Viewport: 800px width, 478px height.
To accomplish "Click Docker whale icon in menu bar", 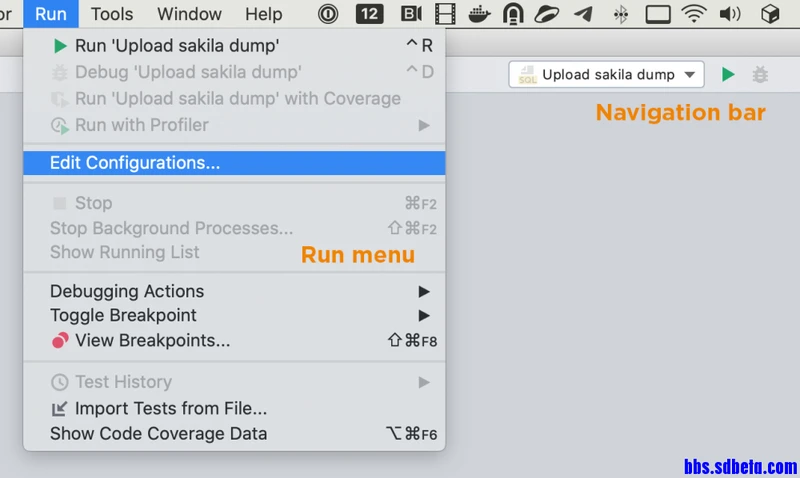I will 479,14.
